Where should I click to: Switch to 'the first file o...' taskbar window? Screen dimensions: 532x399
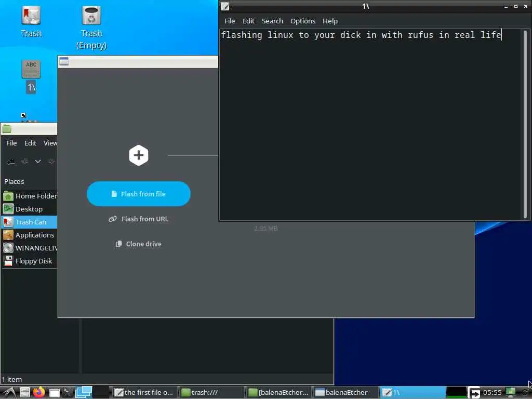coord(144,392)
